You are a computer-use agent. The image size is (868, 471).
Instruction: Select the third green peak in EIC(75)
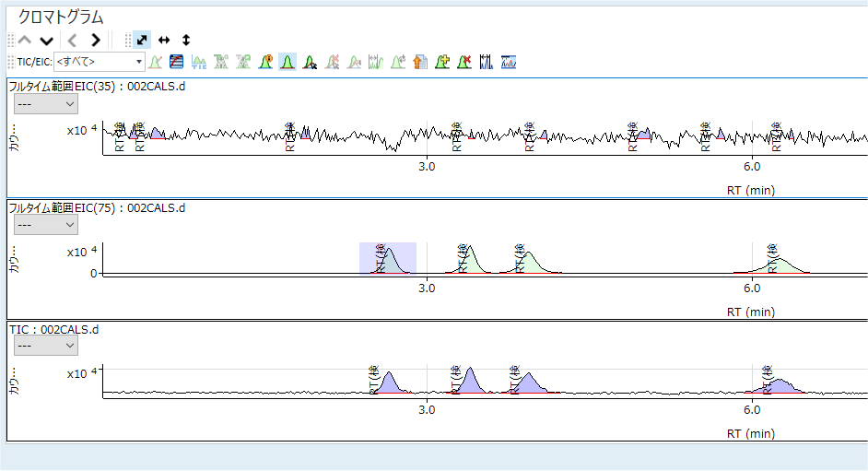click(x=529, y=264)
